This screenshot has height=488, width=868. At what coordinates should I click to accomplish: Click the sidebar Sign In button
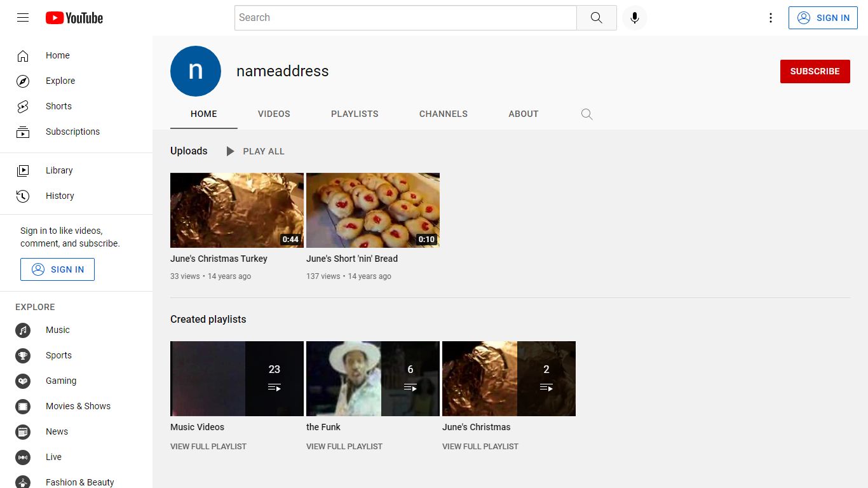click(x=57, y=269)
